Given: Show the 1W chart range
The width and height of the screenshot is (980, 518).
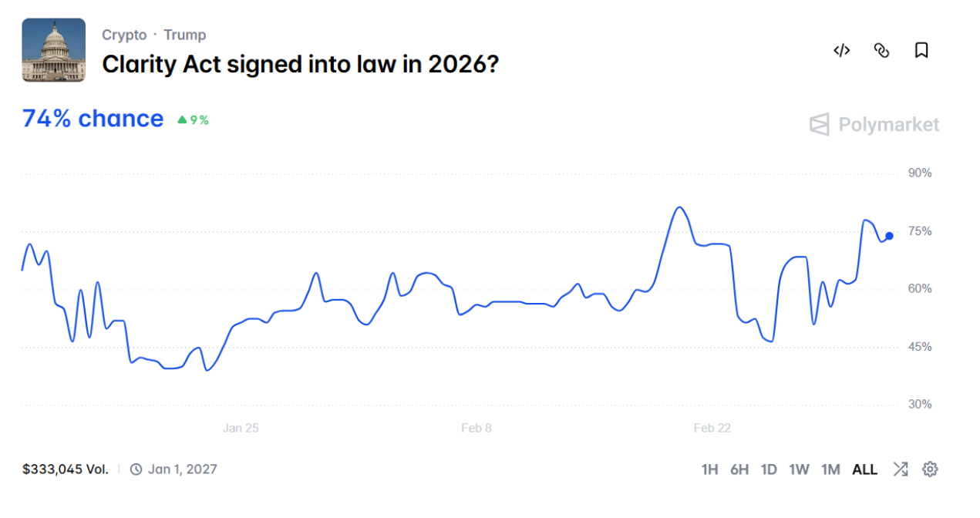Looking at the screenshot, I should (x=799, y=469).
